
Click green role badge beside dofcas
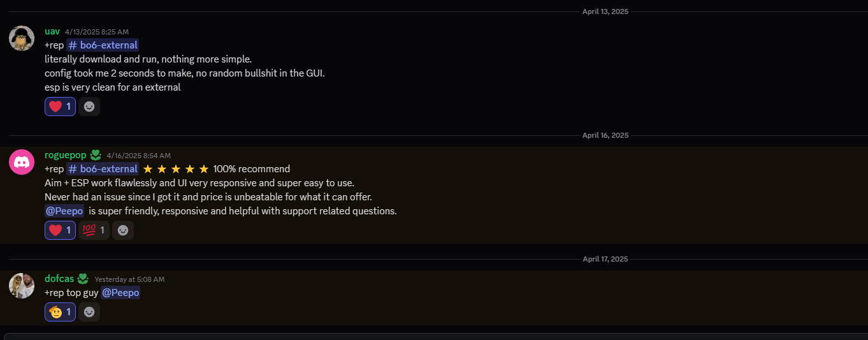83,279
